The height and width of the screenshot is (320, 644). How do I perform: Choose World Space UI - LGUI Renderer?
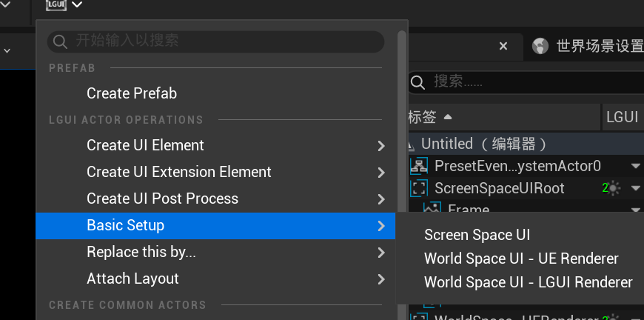528,282
